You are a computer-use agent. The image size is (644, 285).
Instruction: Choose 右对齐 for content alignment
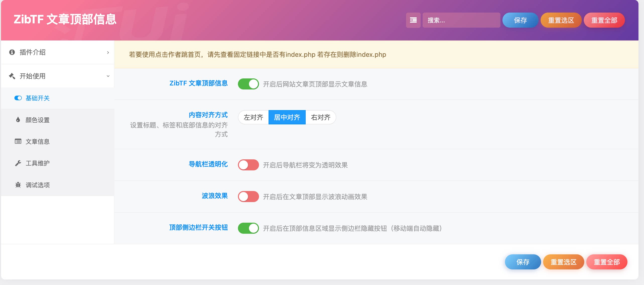tap(320, 117)
